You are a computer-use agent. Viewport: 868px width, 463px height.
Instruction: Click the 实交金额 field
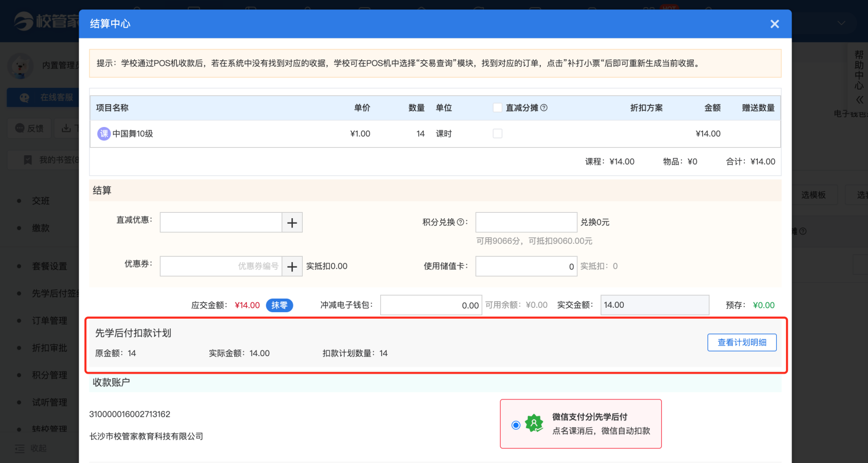[x=655, y=305]
